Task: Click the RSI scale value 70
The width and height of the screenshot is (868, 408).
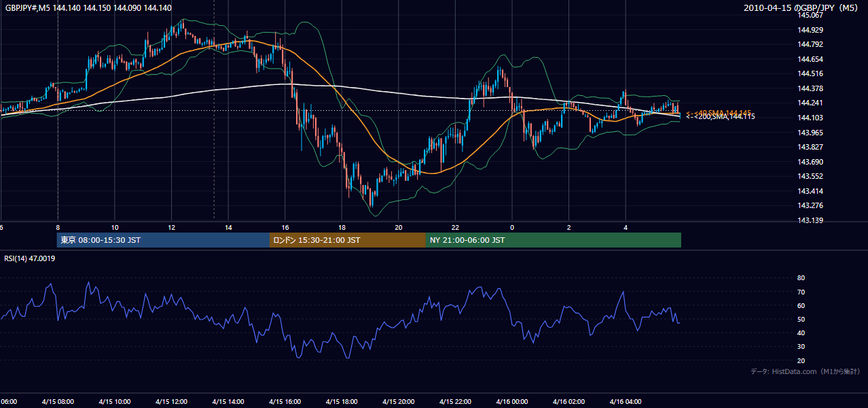Action: (x=801, y=292)
